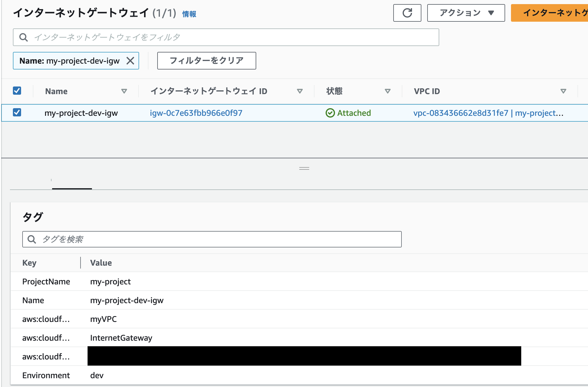Viewport: 588px width, 387px height.
Task: Open the アクション dropdown menu
Action: [466, 13]
